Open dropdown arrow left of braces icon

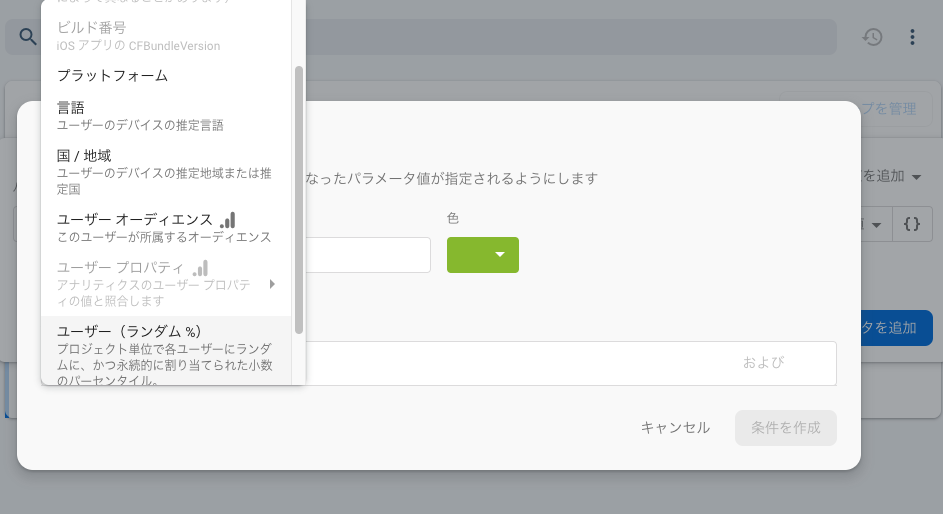pyautogui.click(x=876, y=225)
